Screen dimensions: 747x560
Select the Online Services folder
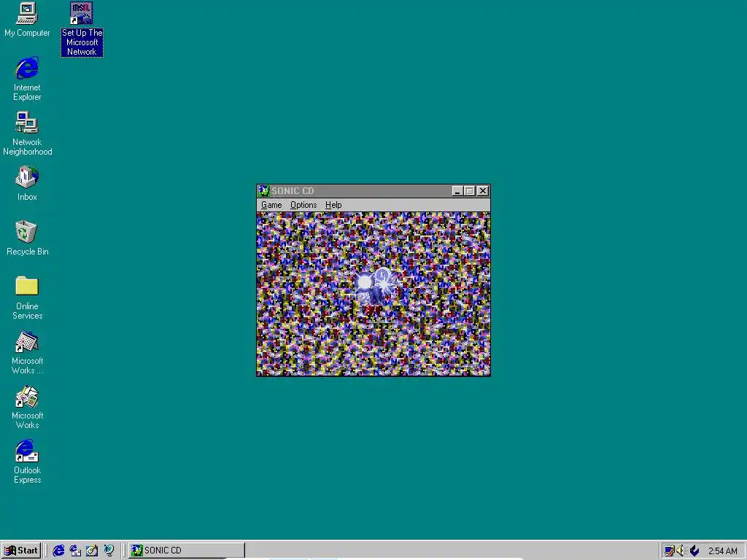click(27, 297)
